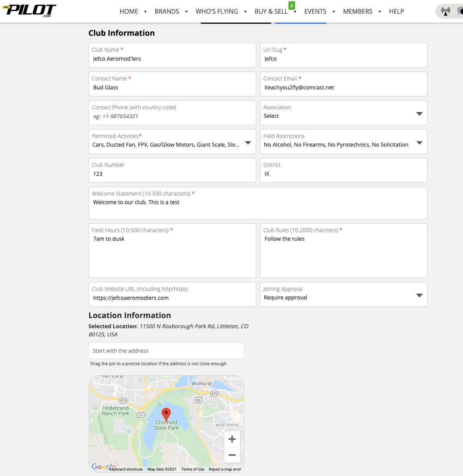Image resolution: width=463 pixels, height=476 pixels.
Task: Click the Contact Phone input field
Action: [x=172, y=116]
